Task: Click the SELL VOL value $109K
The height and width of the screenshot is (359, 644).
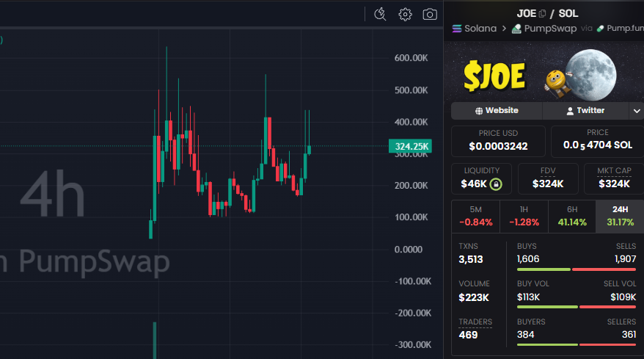Action: pos(623,297)
